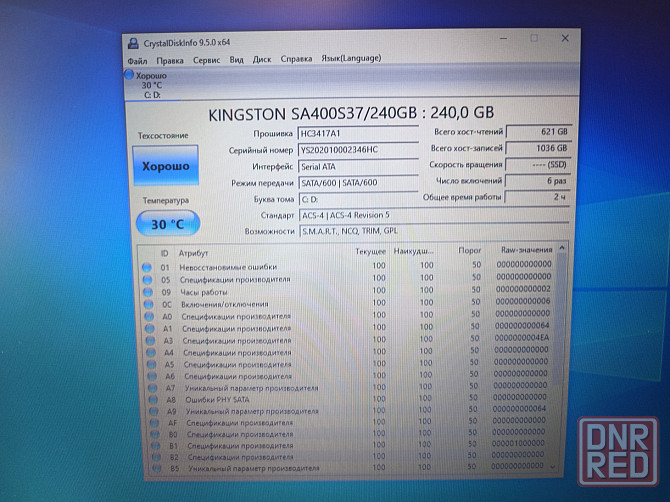Click the CrystalDiskInfo app icon in title bar
Screen dimensions: 670x502
133,43
